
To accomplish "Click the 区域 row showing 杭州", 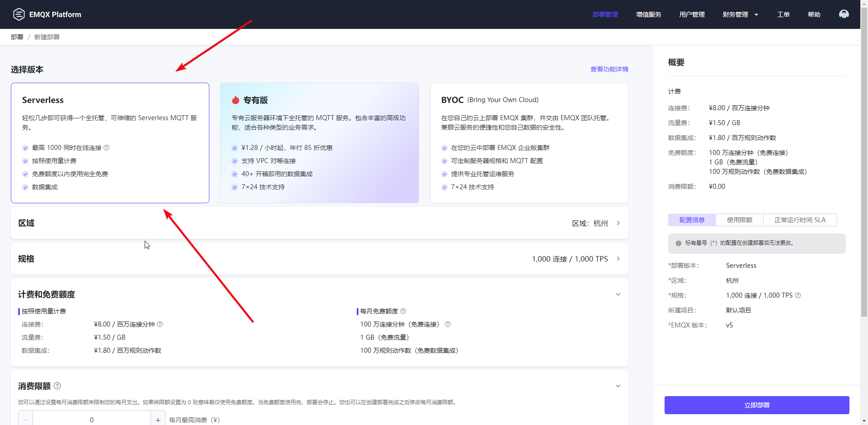I will 320,223.
